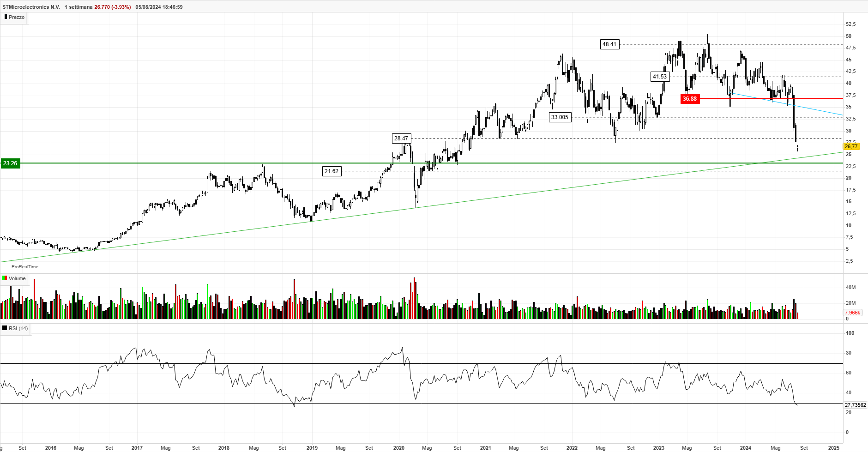Image resolution: width=868 pixels, height=452 pixels.
Task: Click the 2024 year on time axis
Action: 746,448
